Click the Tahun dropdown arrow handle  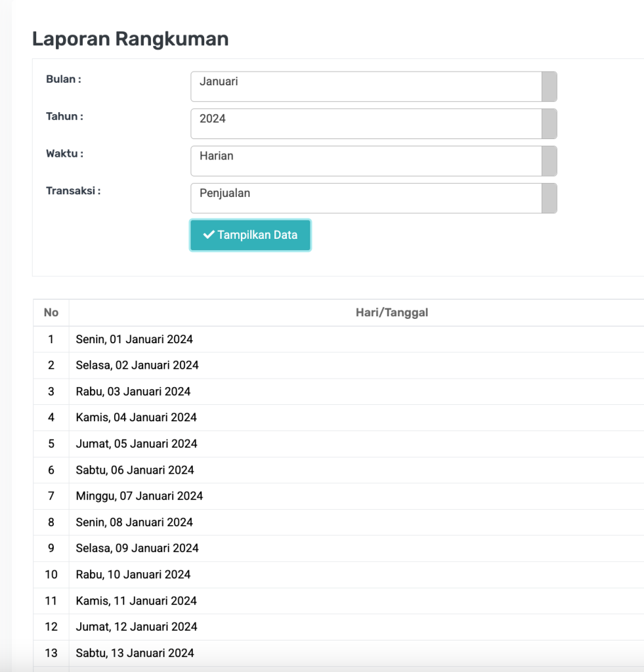(549, 123)
